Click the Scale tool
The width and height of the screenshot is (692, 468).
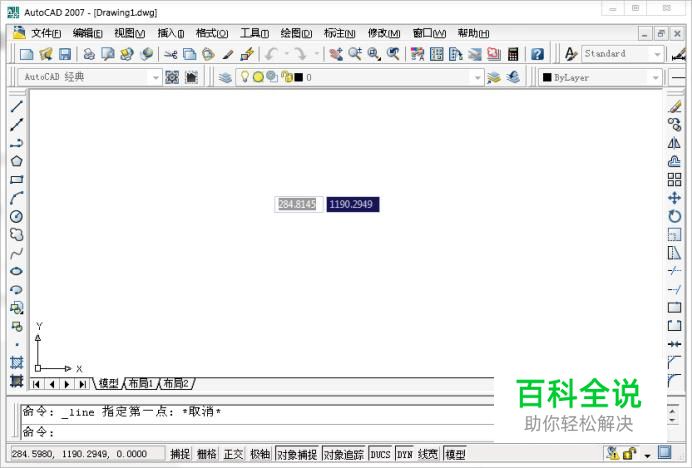[674, 234]
